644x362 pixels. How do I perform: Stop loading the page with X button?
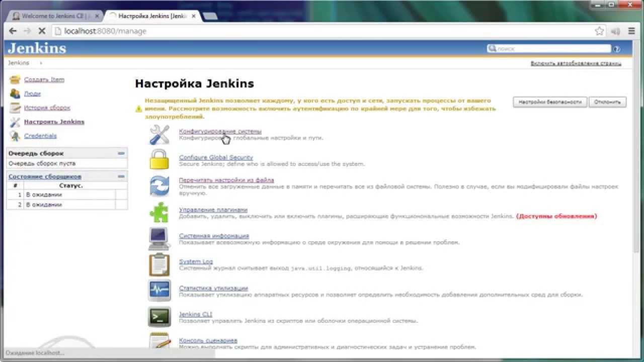point(42,31)
